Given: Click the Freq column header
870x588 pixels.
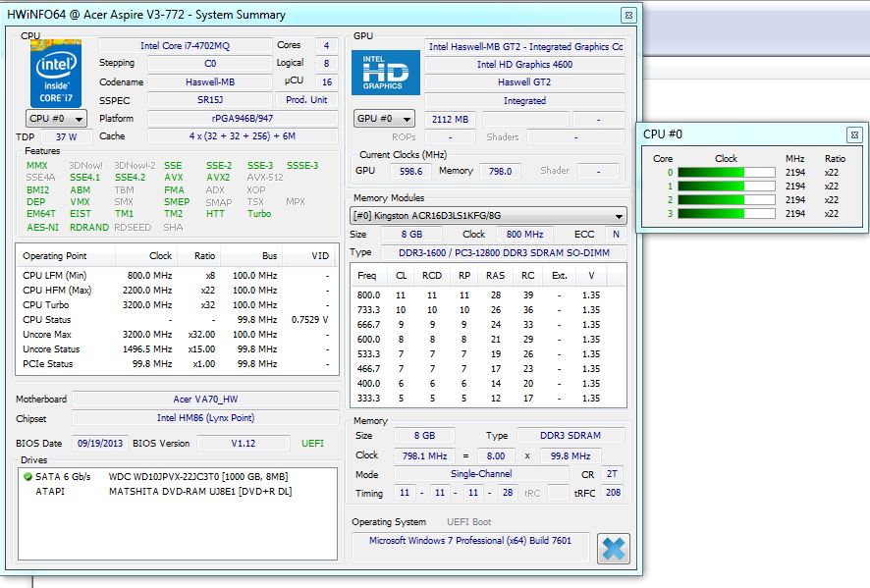Looking at the screenshot, I should point(366,276).
